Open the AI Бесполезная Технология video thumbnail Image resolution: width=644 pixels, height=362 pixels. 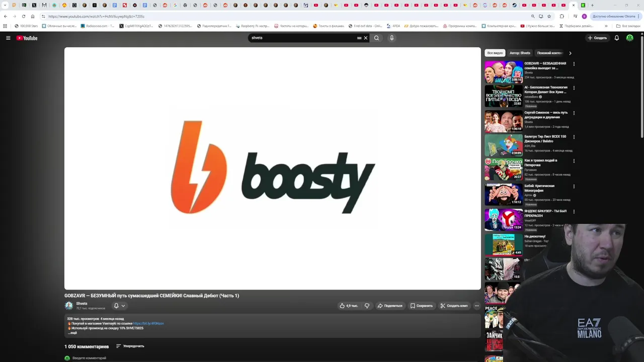click(x=504, y=96)
